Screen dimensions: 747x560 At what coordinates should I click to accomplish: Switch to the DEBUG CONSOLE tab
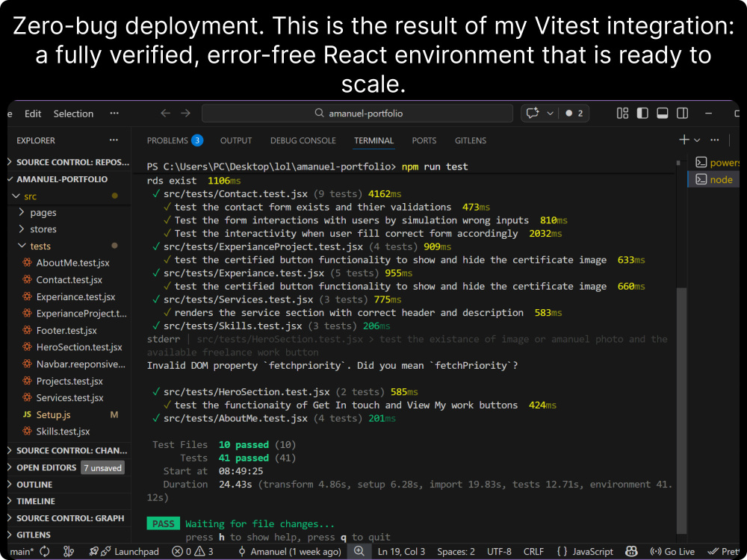coord(303,140)
